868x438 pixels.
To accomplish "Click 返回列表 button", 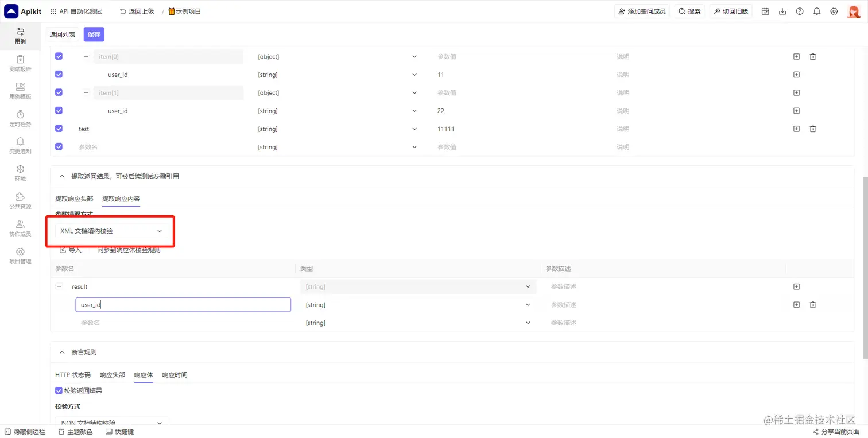I will [x=62, y=34].
